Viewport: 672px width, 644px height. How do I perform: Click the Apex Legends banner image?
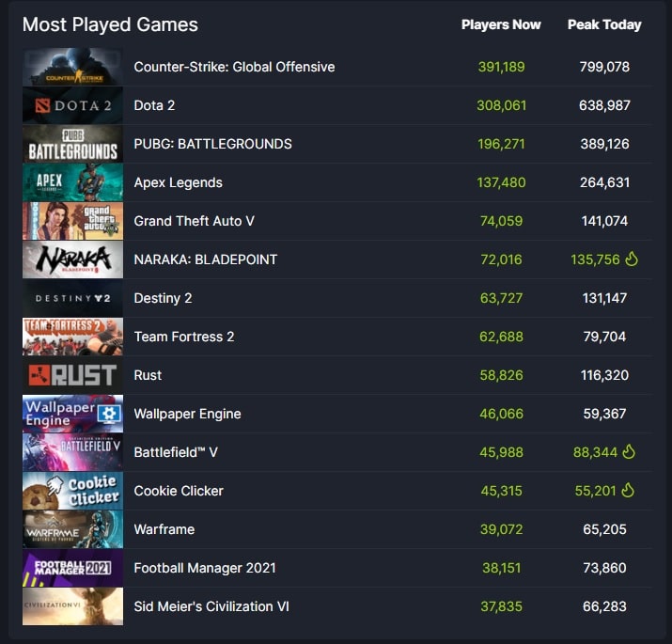[x=72, y=182]
